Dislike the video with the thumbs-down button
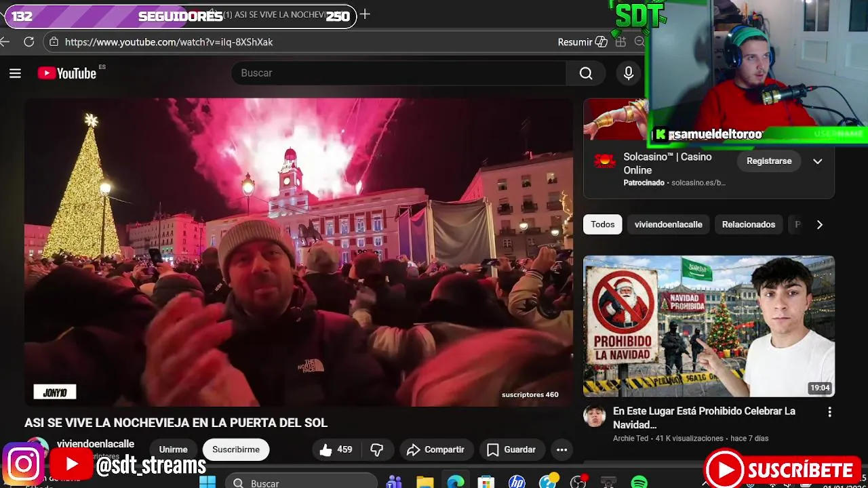868x488 pixels. coord(377,449)
